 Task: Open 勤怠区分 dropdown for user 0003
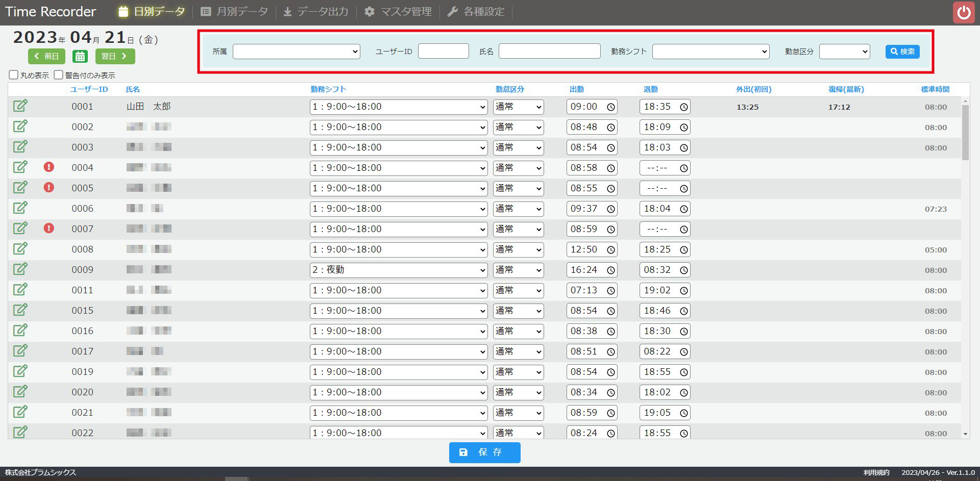tap(518, 148)
